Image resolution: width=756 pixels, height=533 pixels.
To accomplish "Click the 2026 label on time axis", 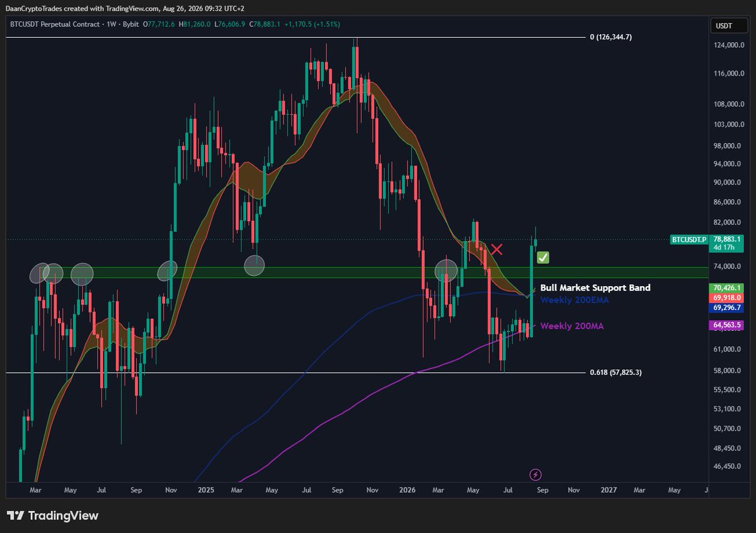I will click(x=406, y=489).
